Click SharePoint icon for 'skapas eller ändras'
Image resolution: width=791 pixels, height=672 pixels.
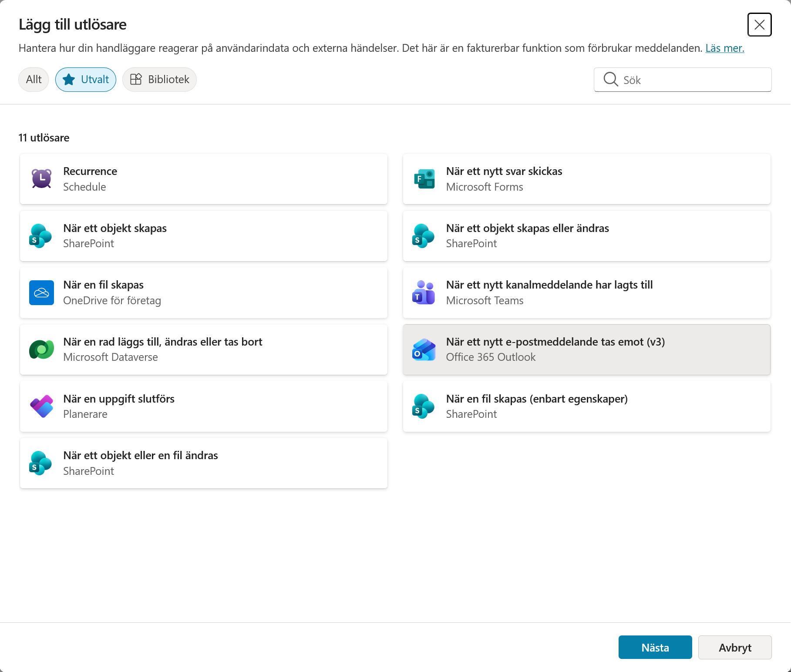(x=424, y=236)
